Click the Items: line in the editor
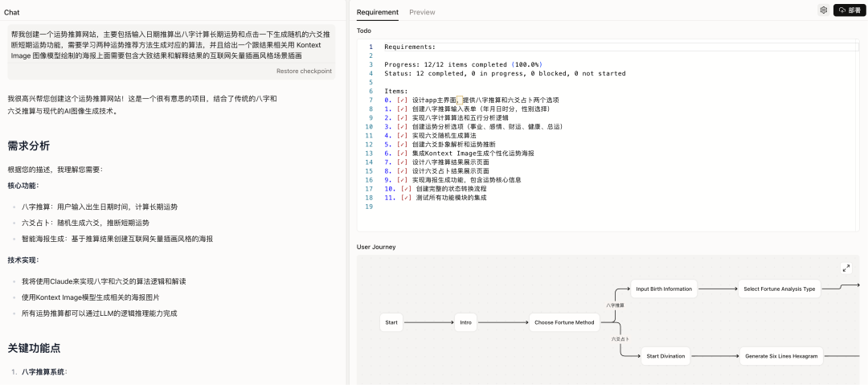Screen dimensions: 868x385 tap(396, 92)
